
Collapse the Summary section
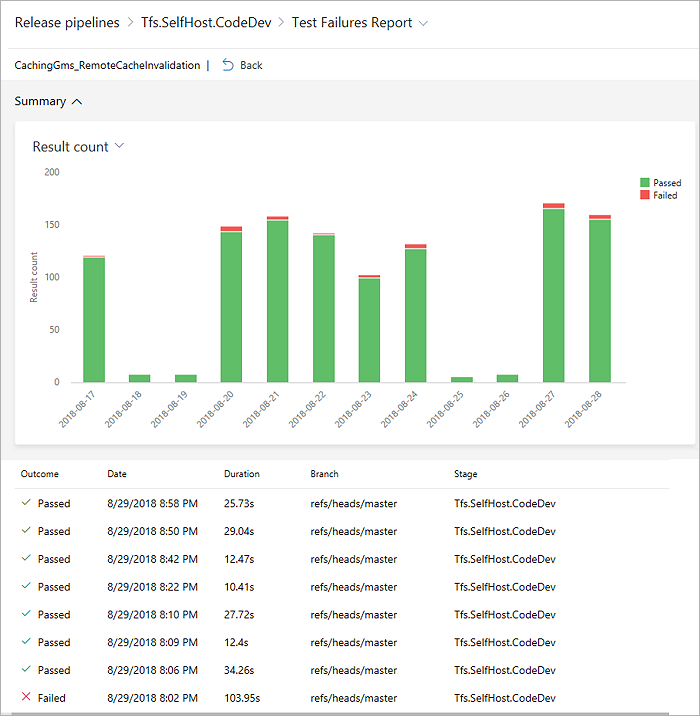(78, 101)
